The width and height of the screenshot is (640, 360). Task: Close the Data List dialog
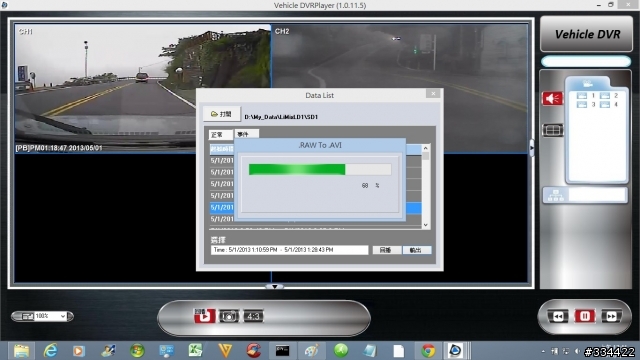[x=433, y=93]
